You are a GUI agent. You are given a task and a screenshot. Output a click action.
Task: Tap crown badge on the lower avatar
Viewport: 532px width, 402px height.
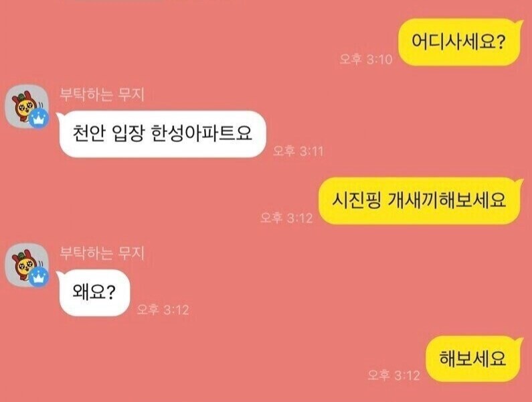tap(38, 277)
